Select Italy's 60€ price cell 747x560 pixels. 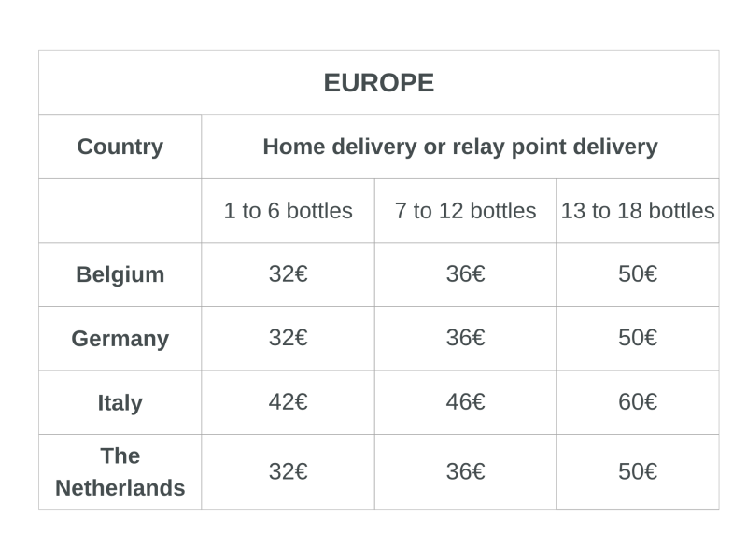click(x=638, y=402)
